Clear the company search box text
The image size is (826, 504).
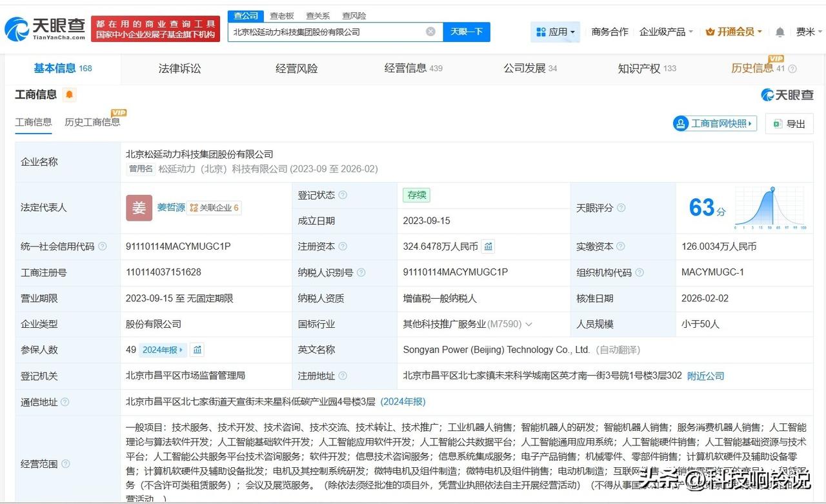pos(430,32)
